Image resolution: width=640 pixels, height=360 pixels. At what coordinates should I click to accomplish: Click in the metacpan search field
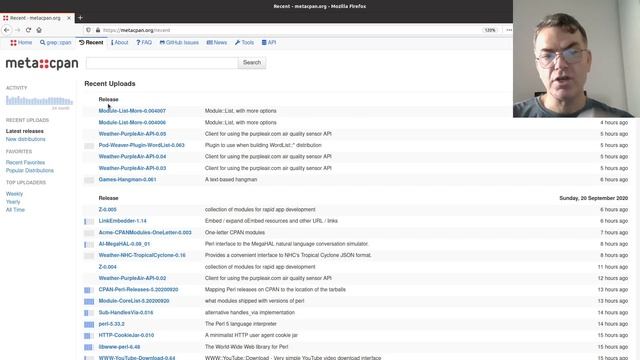[162, 63]
